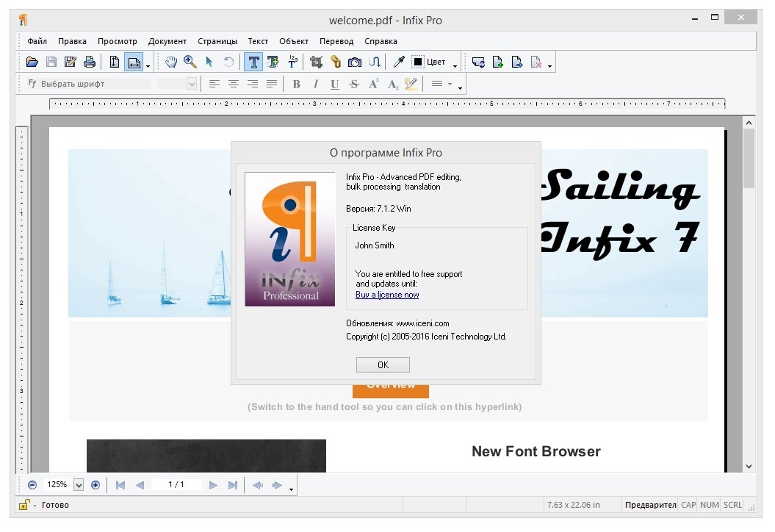The height and width of the screenshot is (532, 775).
Task: Activate the Text edit tool
Action: point(253,62)
